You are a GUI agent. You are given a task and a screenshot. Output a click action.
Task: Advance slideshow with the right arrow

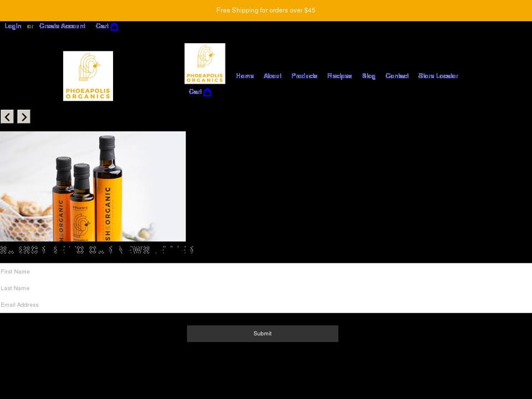(x=24, y=116)
